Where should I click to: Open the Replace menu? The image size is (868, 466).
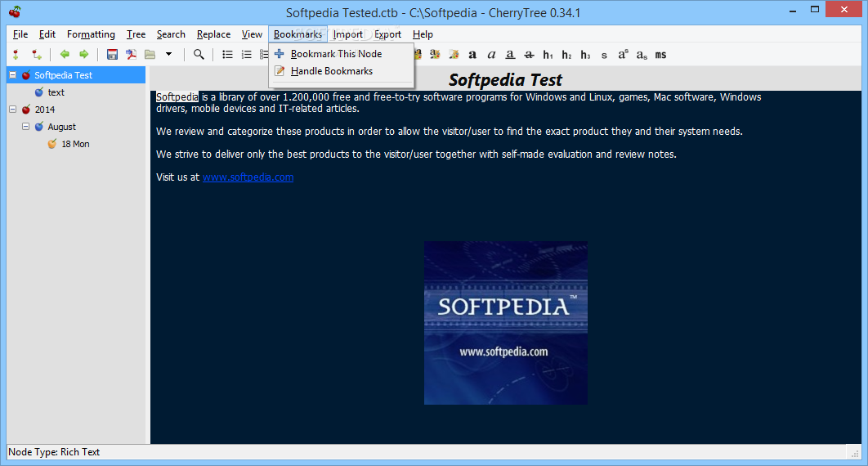213,34
